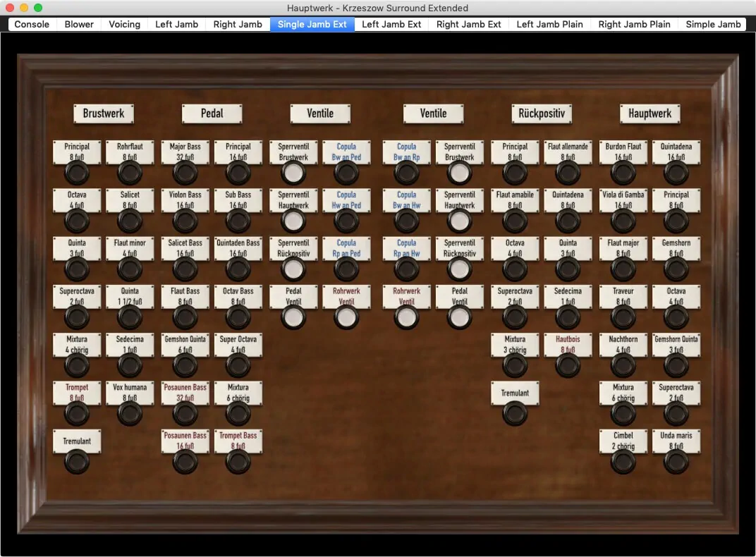
Task: Engage the Viola di Gamba 16 fuß stop
Action: (623, 221)
